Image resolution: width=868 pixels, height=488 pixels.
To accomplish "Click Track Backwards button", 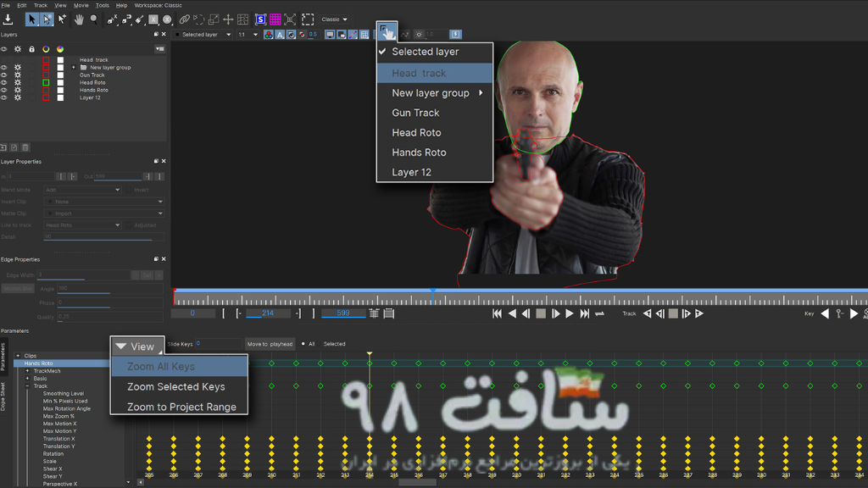I will click(647, 313).
